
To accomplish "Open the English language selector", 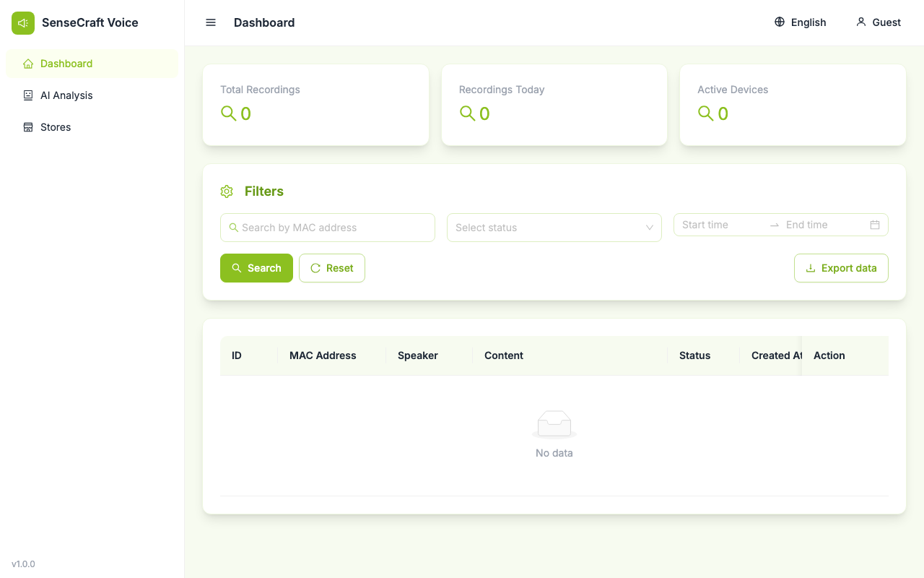I will 800,22.
